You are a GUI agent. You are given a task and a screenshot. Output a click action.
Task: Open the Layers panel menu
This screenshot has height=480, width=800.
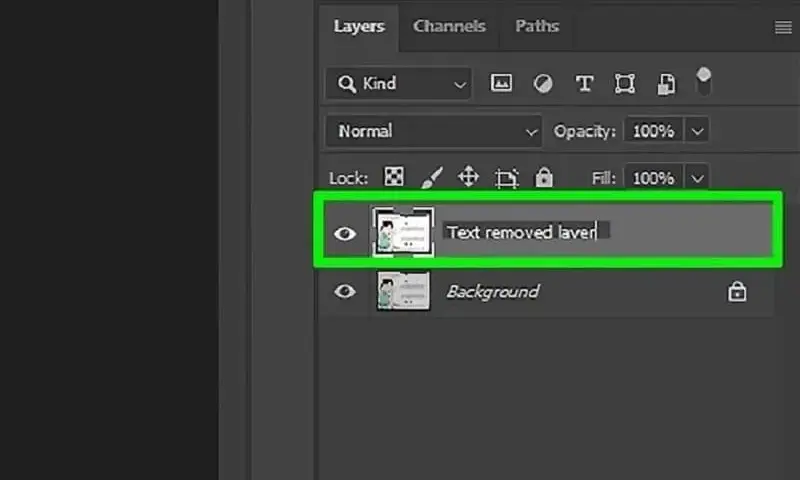point(783,27)
